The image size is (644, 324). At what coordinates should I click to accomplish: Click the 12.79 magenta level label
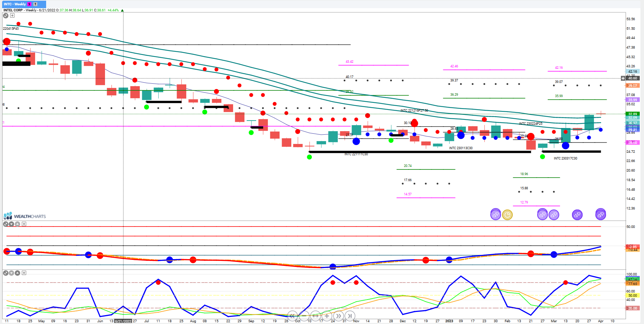524,202
